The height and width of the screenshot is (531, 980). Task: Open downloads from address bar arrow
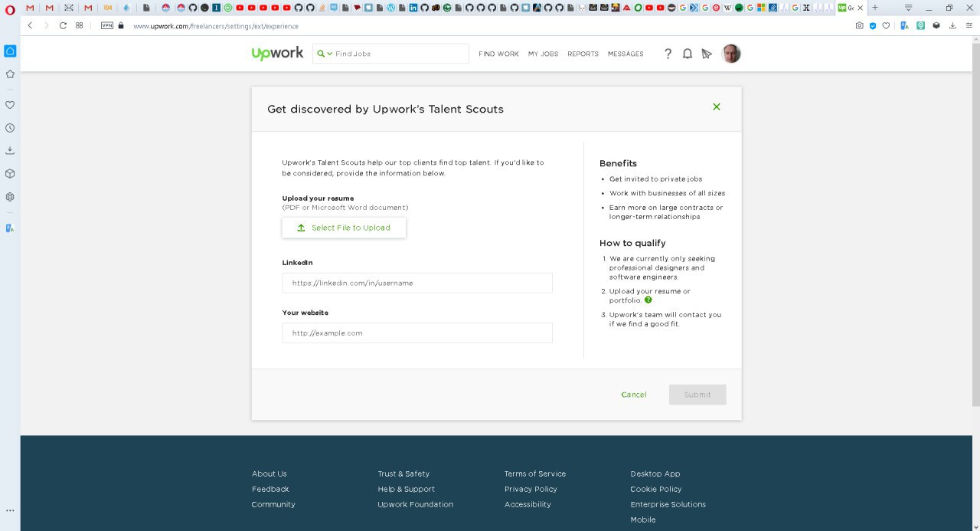[x=952, y=25]
